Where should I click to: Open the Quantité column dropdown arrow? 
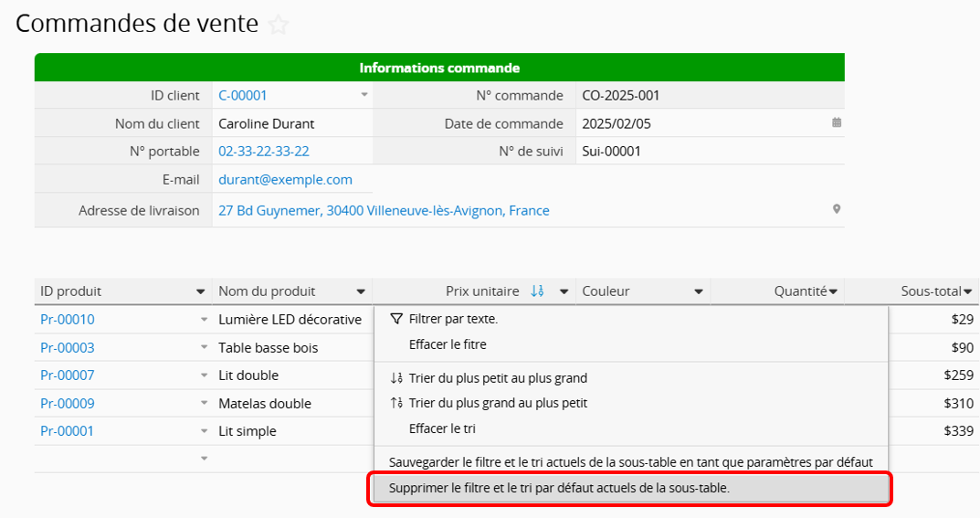[833, 291]
